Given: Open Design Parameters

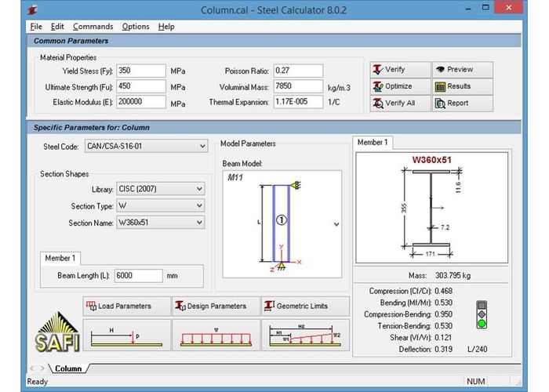Looking at the screenshot, I should [x=216, y=306].
